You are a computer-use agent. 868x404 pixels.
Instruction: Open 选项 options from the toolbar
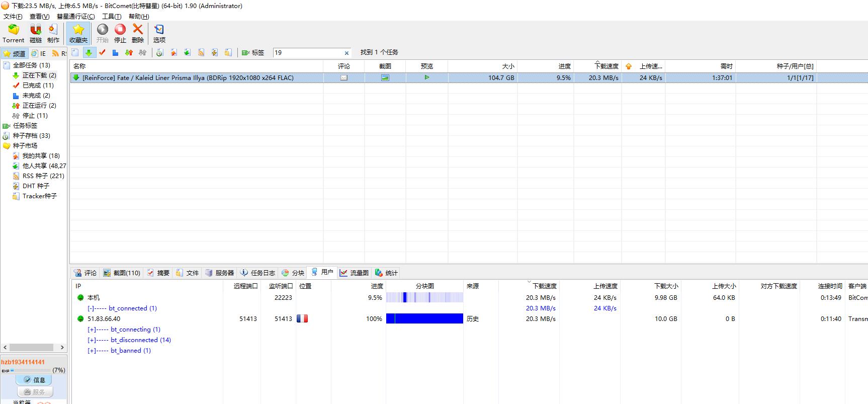point(159,33)
